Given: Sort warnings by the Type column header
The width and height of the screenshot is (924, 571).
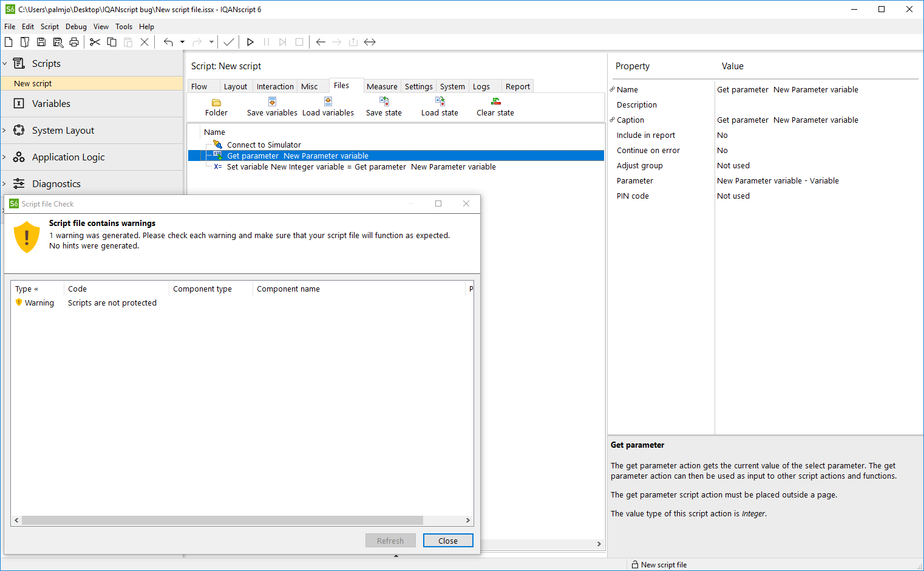Looking at the screenshot, I should [x=37, y=289].
